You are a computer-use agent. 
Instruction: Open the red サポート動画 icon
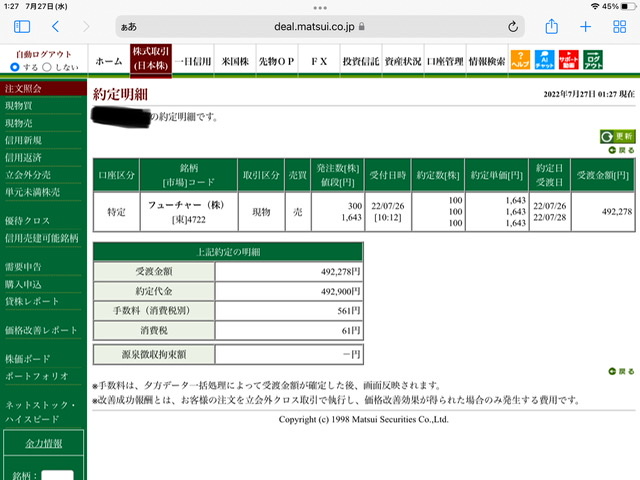(x=569, y=60)
